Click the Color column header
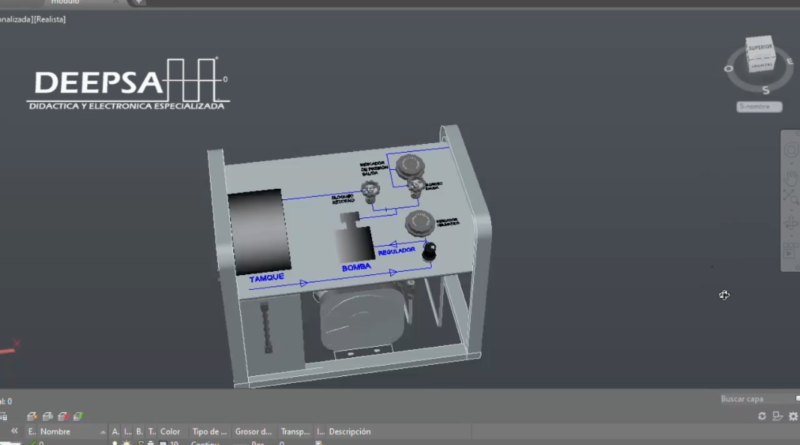 click(170, 432)
